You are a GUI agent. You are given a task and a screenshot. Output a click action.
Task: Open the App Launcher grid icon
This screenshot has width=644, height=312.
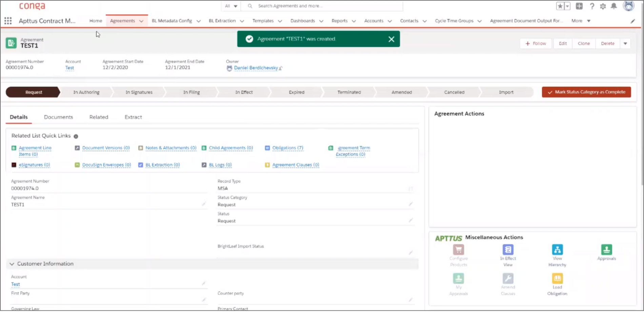coord(8,21)
